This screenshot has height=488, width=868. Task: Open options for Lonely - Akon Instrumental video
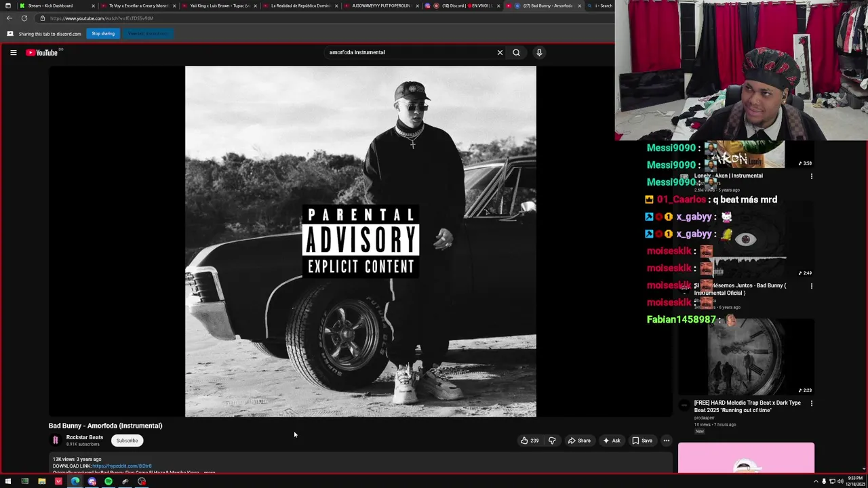point(811,176)
